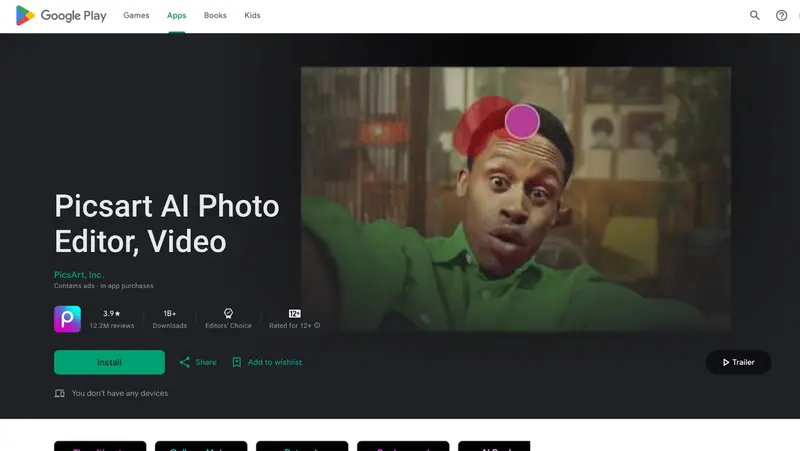Screen dimensions: 800x451
Task: Click the 1B+ Downloads stat
Action: pos(169,319)
